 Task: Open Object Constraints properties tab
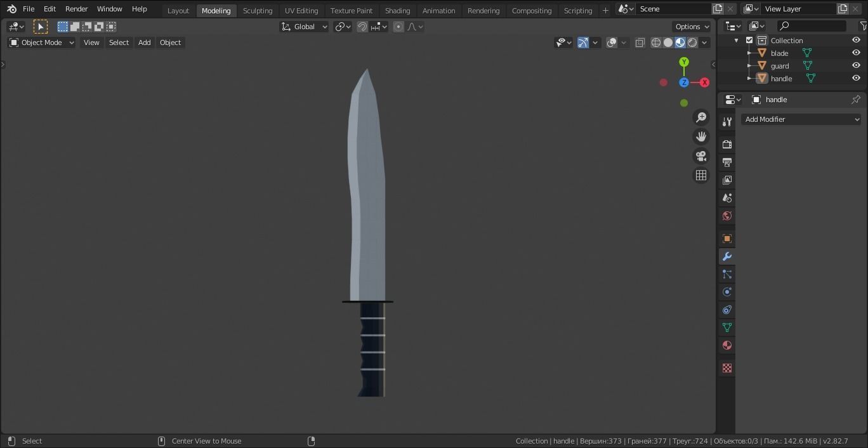click(x=727, y=310)
